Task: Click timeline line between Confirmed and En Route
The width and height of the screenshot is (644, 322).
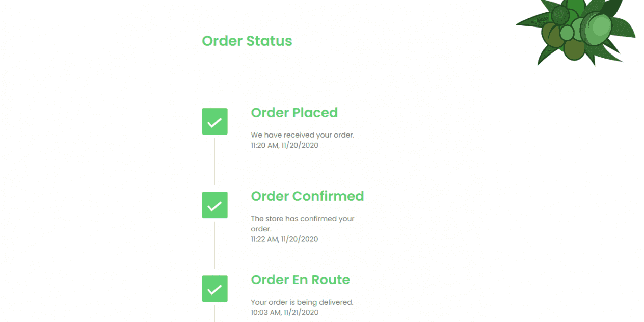Action: tap(214, 245)
